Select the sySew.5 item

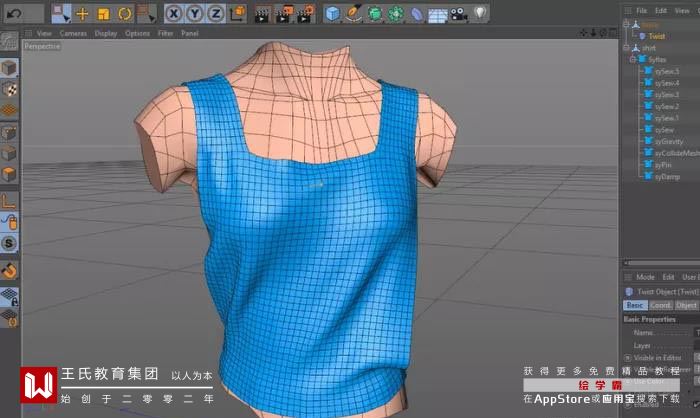[x=667, y=71]
